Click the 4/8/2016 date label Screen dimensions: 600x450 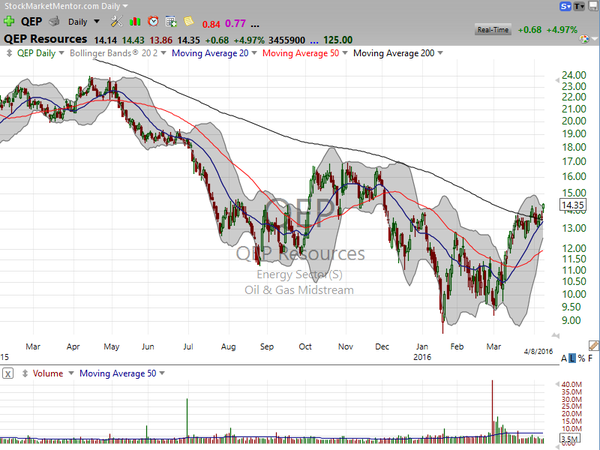pos(538,351)
